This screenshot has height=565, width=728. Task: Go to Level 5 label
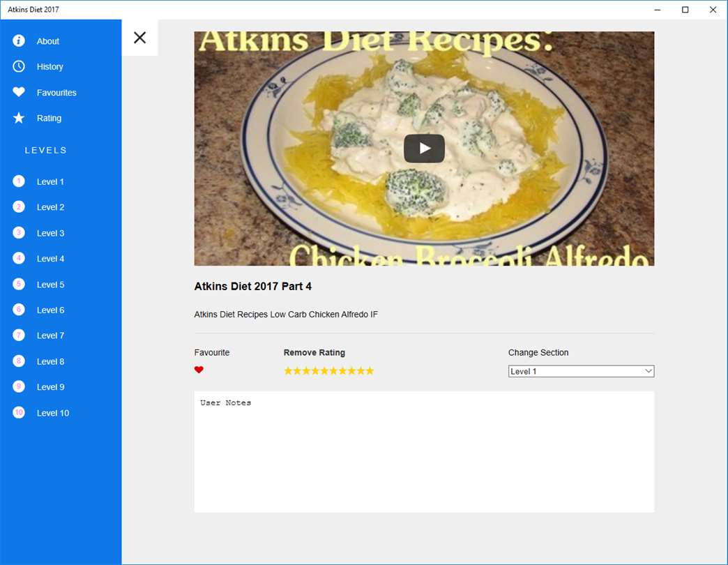click(51, 285)
